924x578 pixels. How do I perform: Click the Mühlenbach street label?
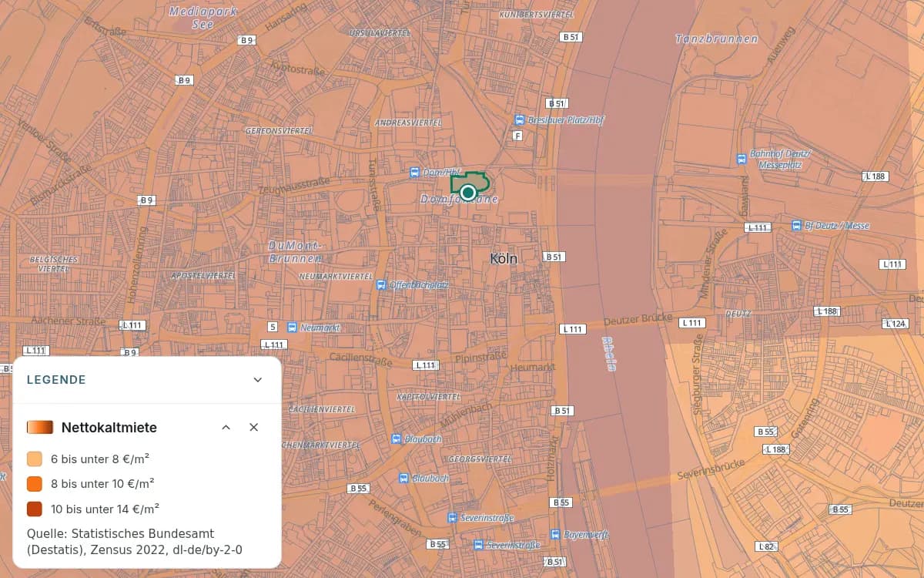[466, 416]
